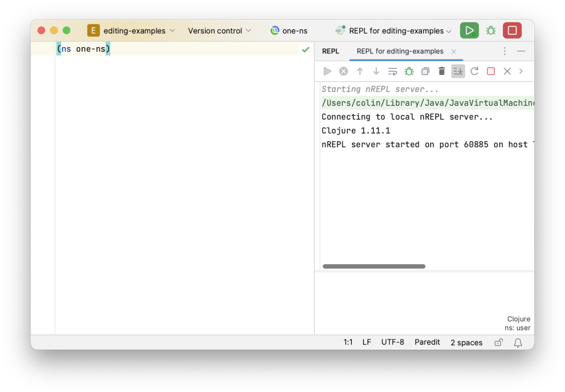Click the debug bug icon in the REPL toolbar

[409, 71]
